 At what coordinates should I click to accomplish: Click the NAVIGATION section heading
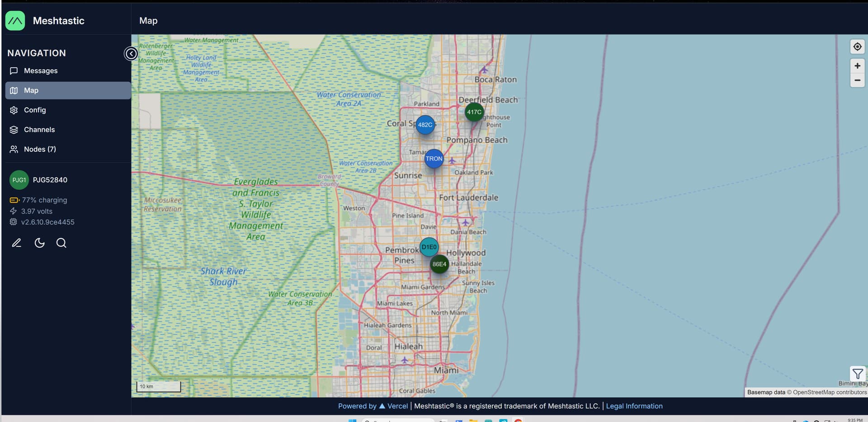tap(37, 53)
